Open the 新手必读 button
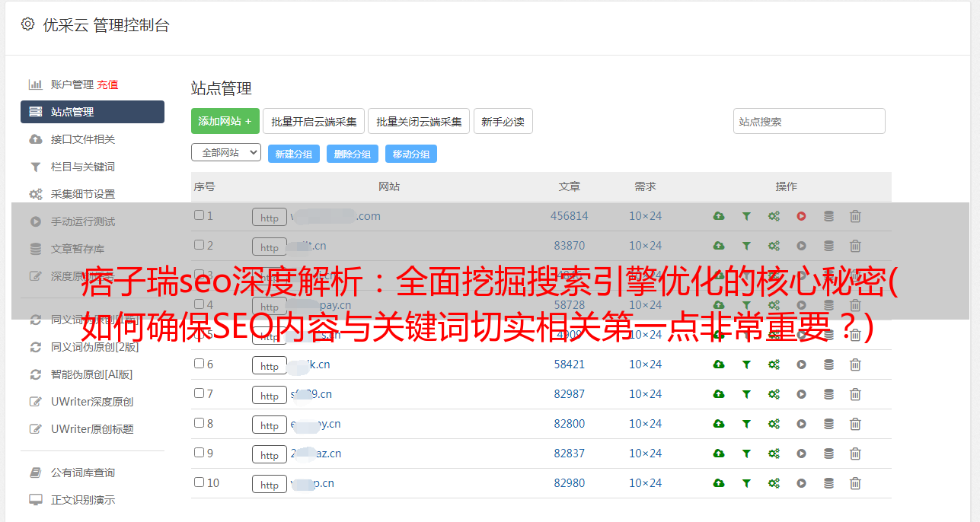 click(503, 121)
